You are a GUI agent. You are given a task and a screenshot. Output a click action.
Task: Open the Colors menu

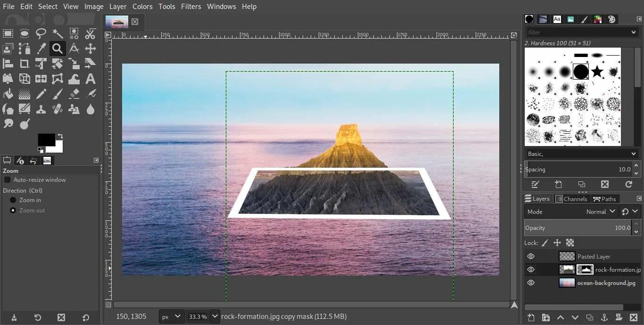[x=142, y=7]
